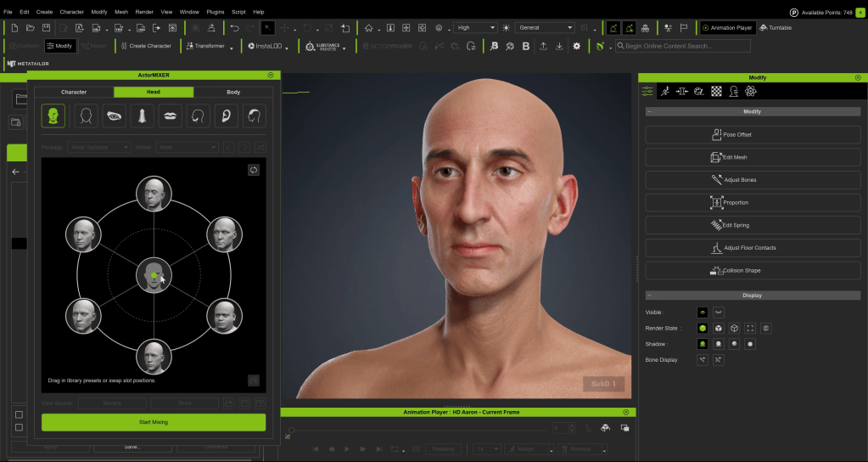This screenshot has height=462, width=868.
Task: Expand the Substance Painter dropdown arrow
Action: pyautogui.click(x=344, y=48)
